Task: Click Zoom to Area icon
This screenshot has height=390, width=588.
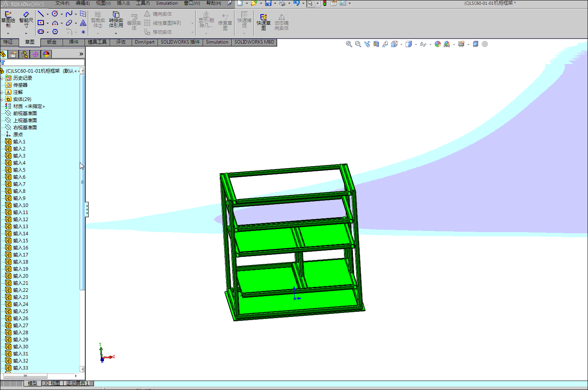Action: (358, 44)
